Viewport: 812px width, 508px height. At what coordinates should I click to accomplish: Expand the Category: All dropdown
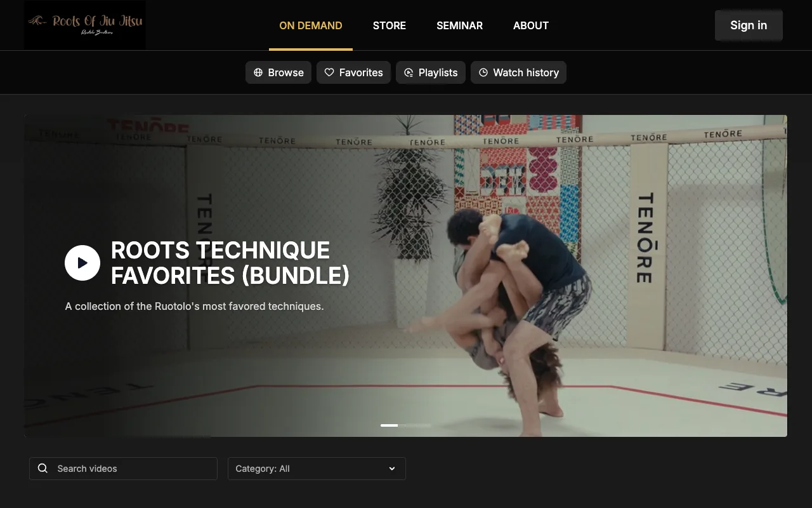[x=317, y=469]
